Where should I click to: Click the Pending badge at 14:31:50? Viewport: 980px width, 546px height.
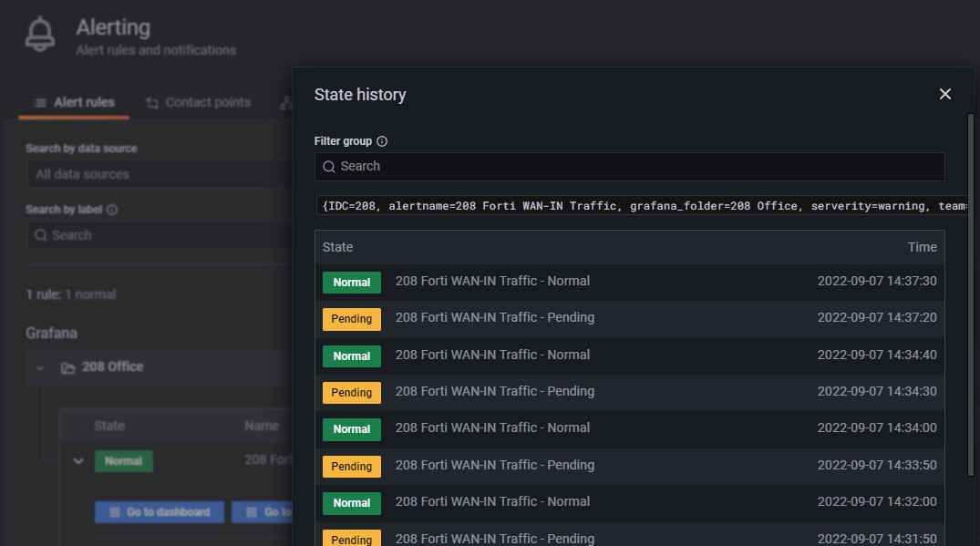click(351, 539)
